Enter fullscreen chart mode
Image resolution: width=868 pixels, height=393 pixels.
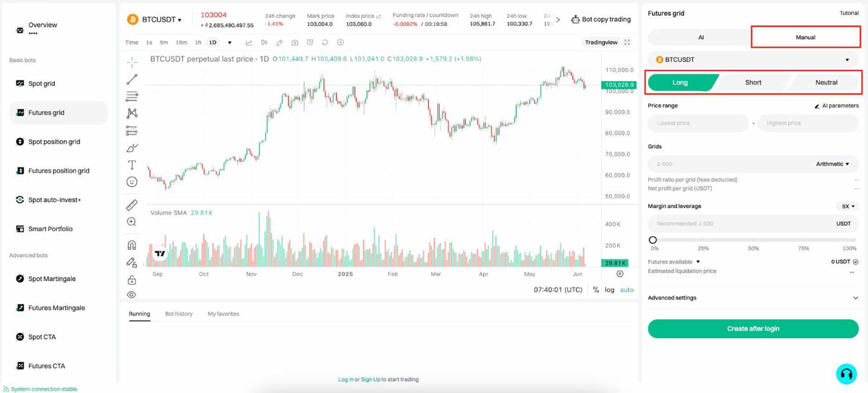pyautogui.click(x=627, y=43)
